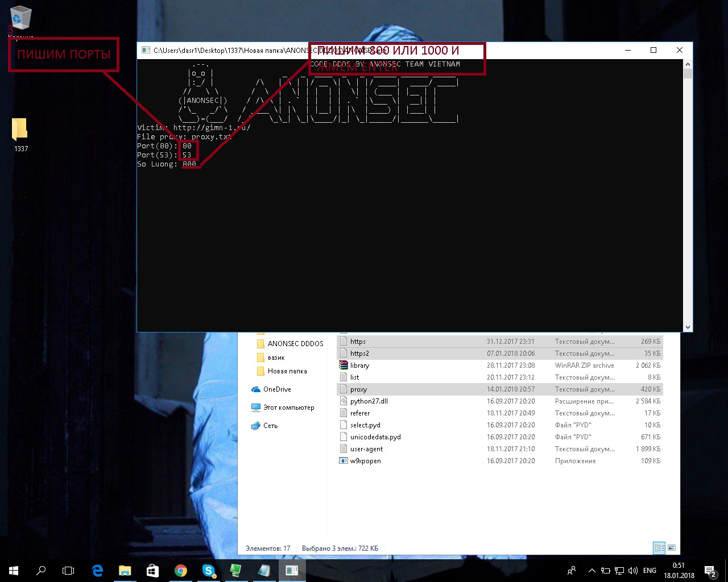Open the volume control in system tray
Viewport: 728px width, 582px height.
pos(633,571)
